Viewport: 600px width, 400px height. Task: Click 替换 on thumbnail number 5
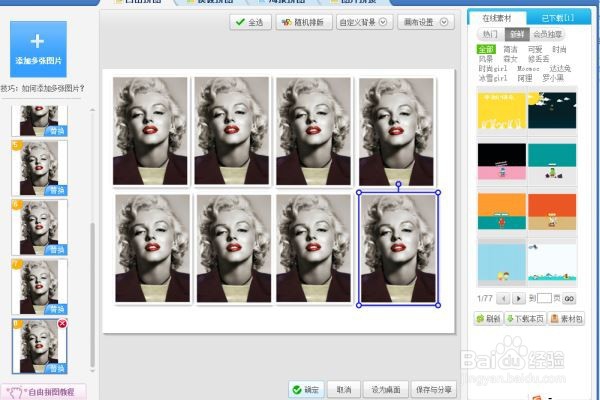(x=57, y=190)
